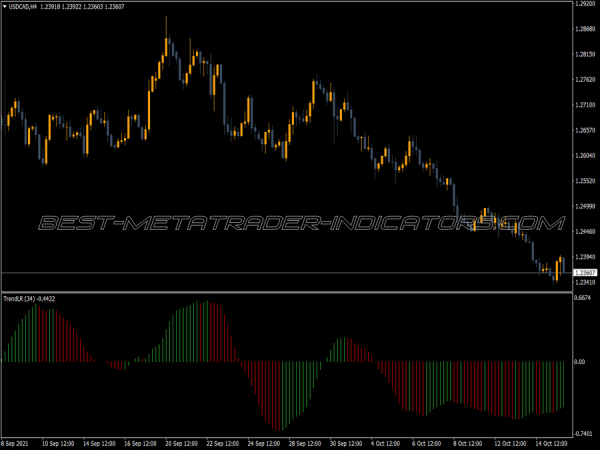This screenshot has height=450, width=600.
Task: Click price level 1.27100 on the scale
Action: (585, 105)
